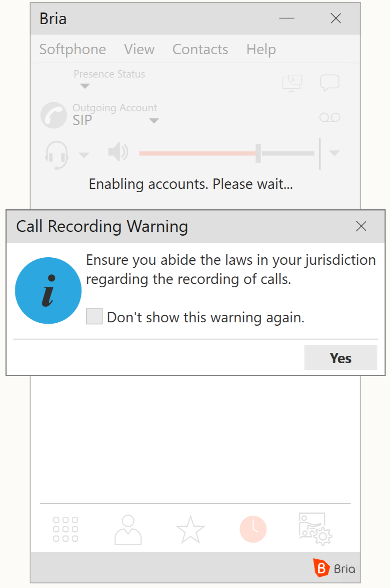
Task: Expand the Presence Status dropdown
Action: click(85, 86)
